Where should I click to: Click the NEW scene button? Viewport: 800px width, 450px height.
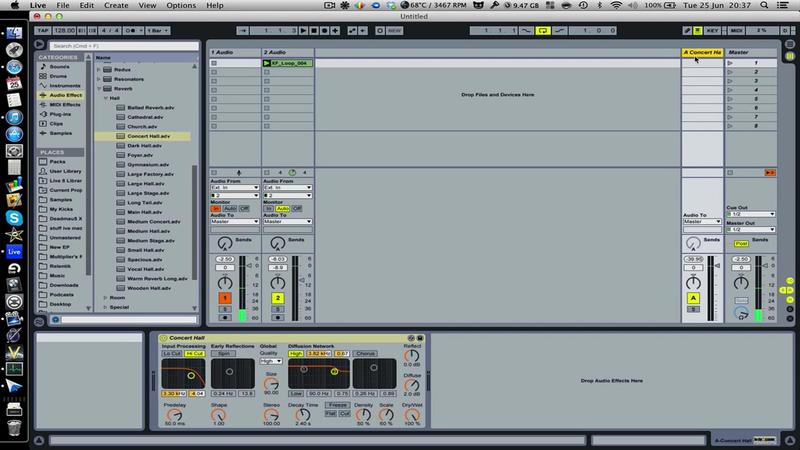(394, 31)
